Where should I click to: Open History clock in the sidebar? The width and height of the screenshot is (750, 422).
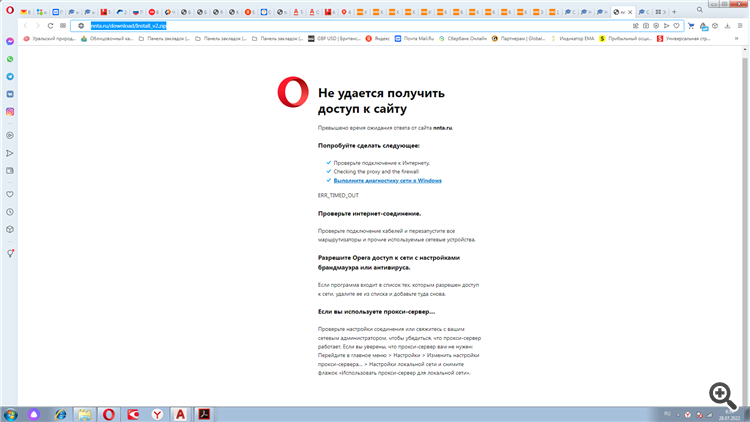pyautogui.click(x=10, y=212)
